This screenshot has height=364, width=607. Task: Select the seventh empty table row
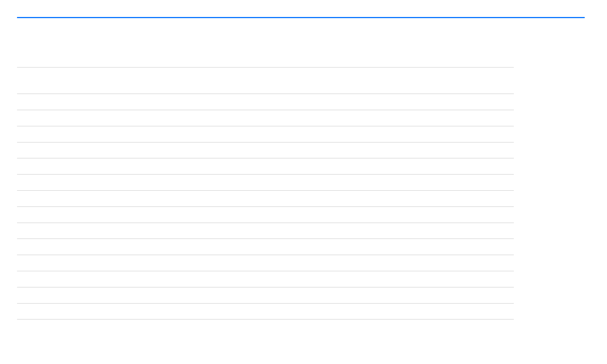point(265,199)
